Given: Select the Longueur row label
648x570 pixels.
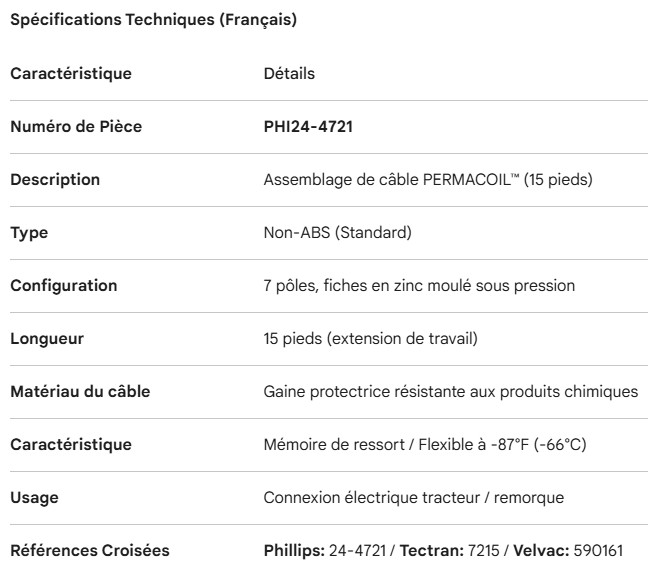Looking at the screenshot, I should coord(47,339).
